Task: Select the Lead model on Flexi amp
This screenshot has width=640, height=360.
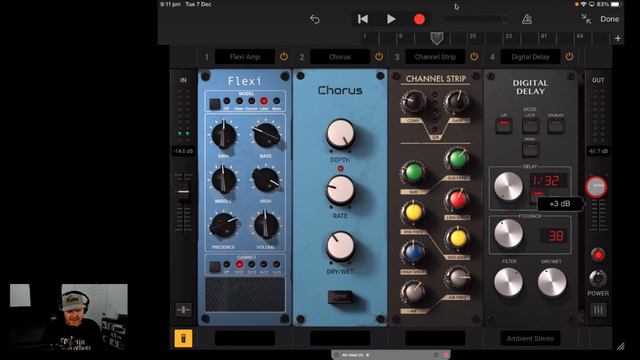Action: click(264, 101)
